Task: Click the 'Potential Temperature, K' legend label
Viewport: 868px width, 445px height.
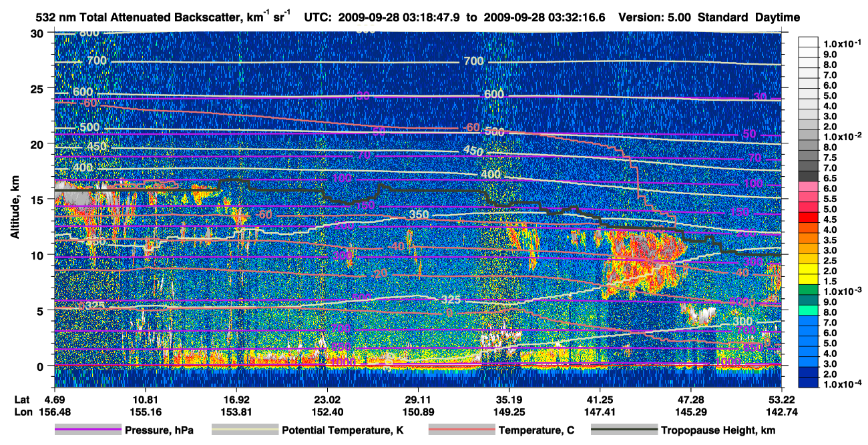Action: click(343, 430)
